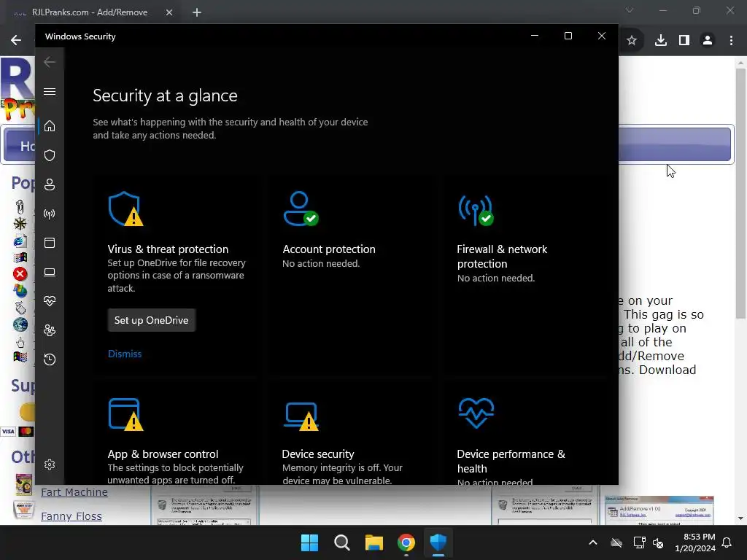Screen dimensions: 747x560
Task: Expand the hamburger navigation menu
Action: [50, 91]
